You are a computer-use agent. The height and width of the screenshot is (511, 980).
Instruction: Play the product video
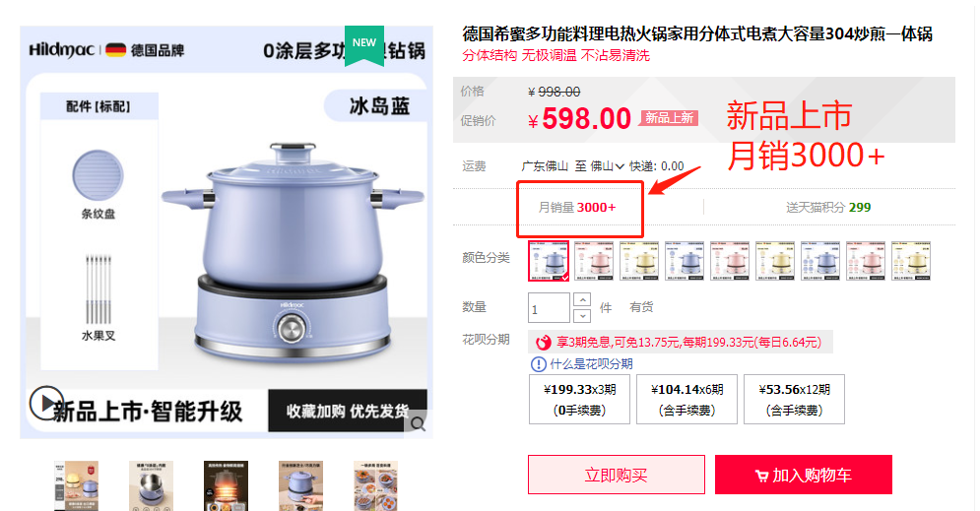pos(46,403)
